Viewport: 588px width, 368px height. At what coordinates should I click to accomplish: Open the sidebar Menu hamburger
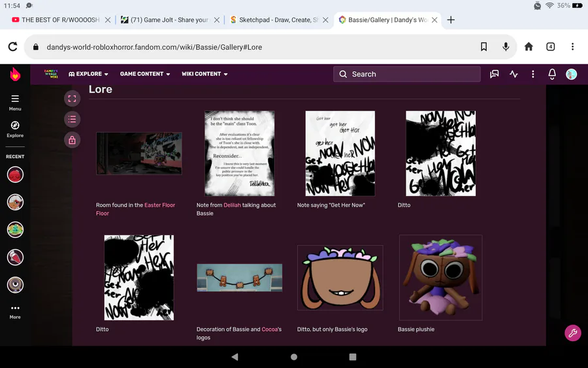15,103
